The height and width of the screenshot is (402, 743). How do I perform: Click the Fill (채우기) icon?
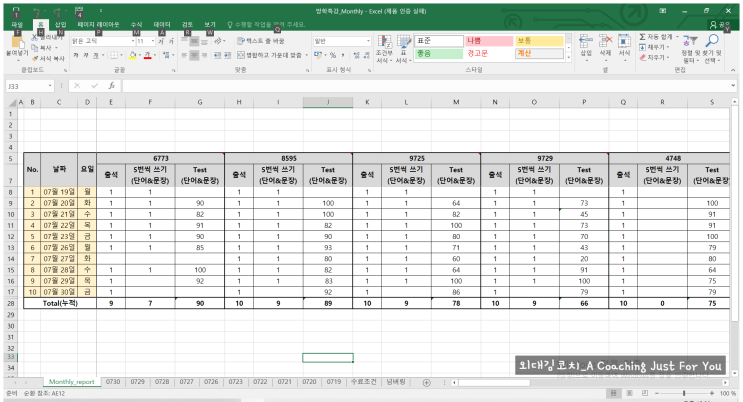pos(643,47)
